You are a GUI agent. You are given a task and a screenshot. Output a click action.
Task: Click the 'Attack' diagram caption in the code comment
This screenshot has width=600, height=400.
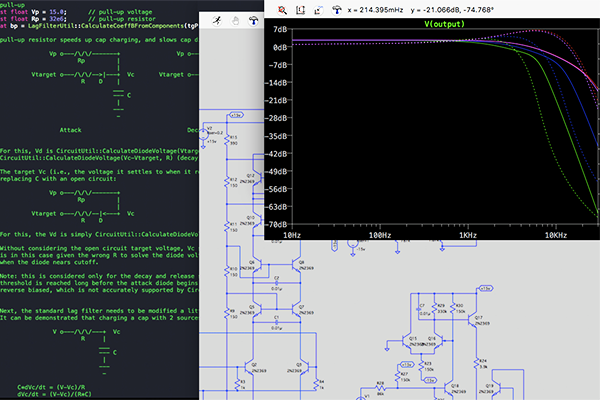click(70, 130)
